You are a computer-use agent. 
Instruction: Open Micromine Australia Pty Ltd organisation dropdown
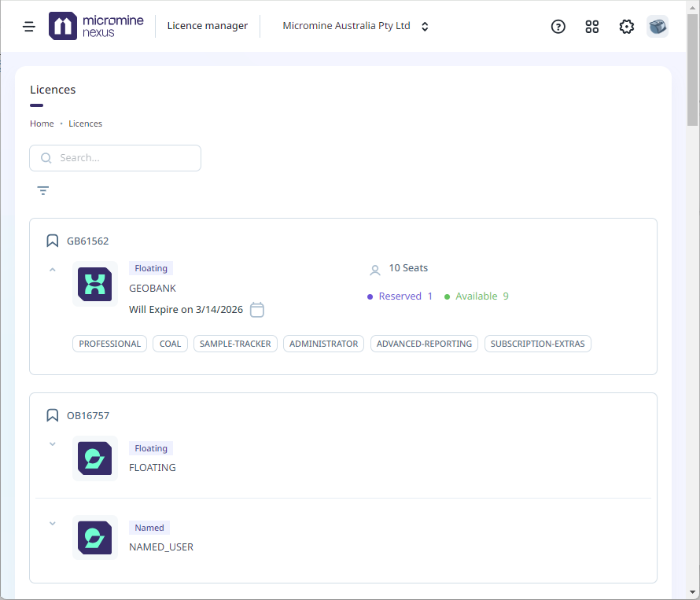356,26
